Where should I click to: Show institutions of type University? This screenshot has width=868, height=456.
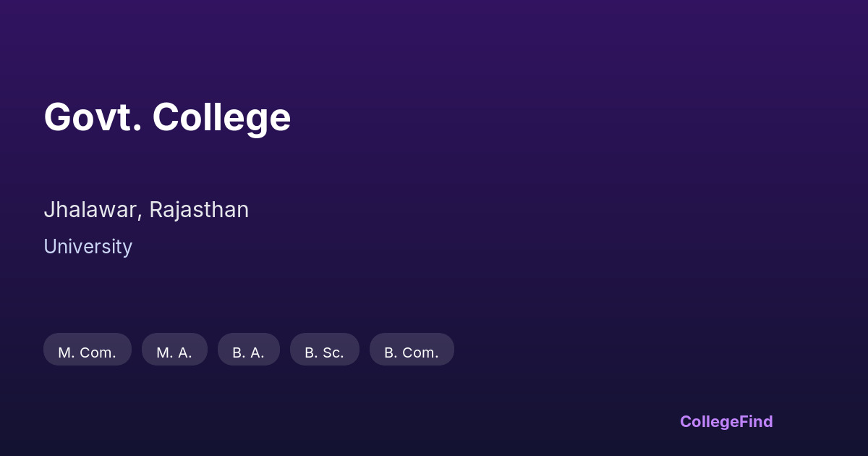tap(88, 247)
